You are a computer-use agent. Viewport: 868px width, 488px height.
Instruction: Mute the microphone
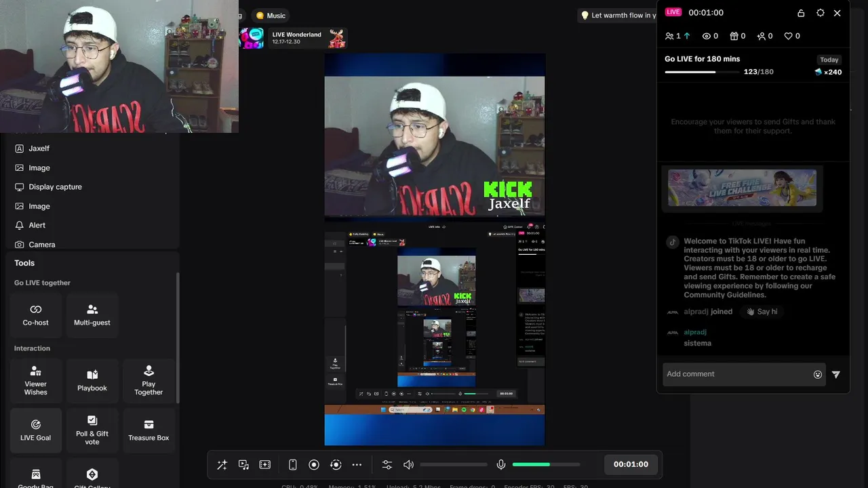(x=501, y=465)
